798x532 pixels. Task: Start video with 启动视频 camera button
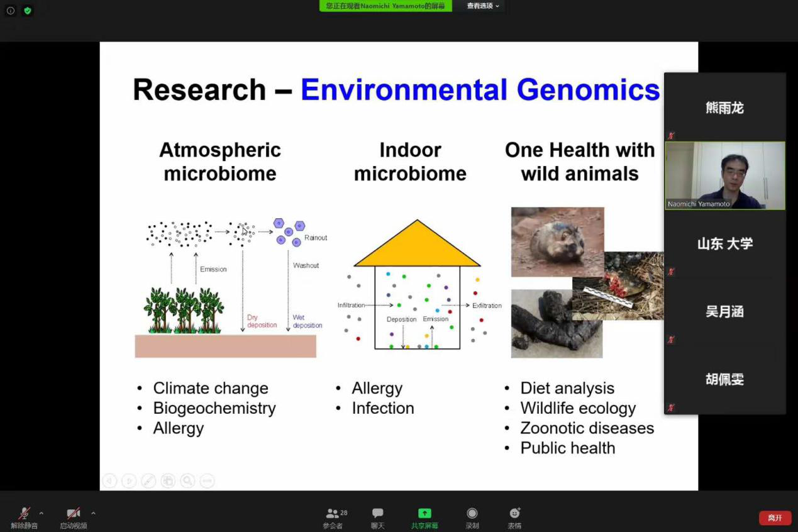74,514
